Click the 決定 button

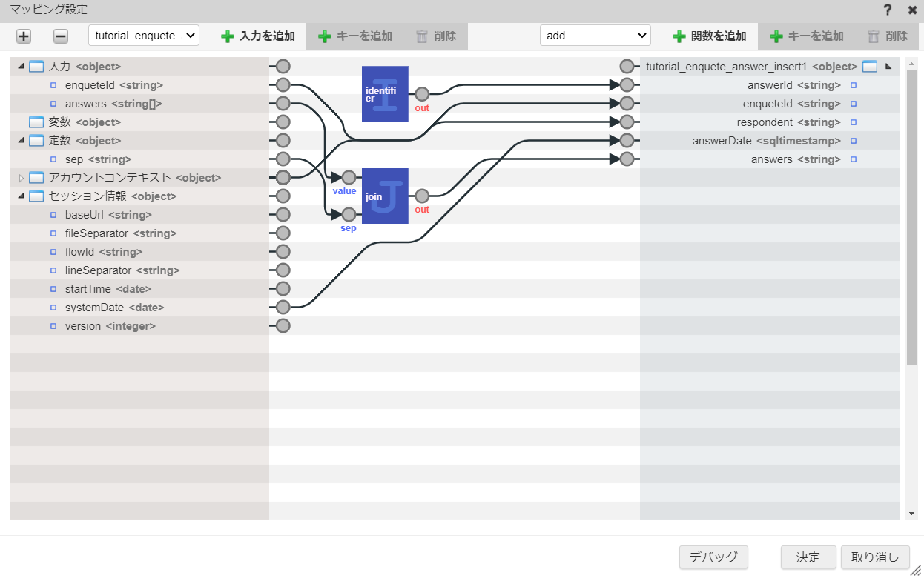[x=808, y=557]
